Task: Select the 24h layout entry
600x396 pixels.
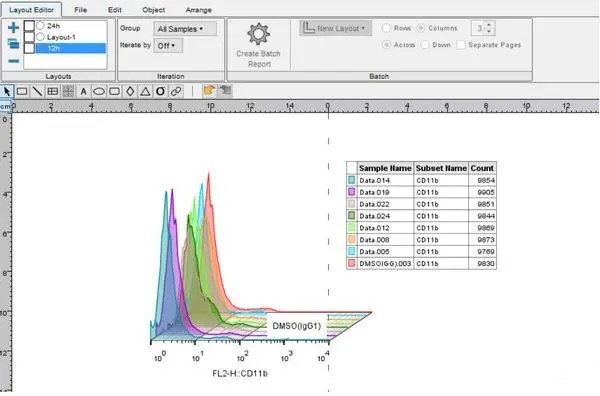Action: [53, 26]
